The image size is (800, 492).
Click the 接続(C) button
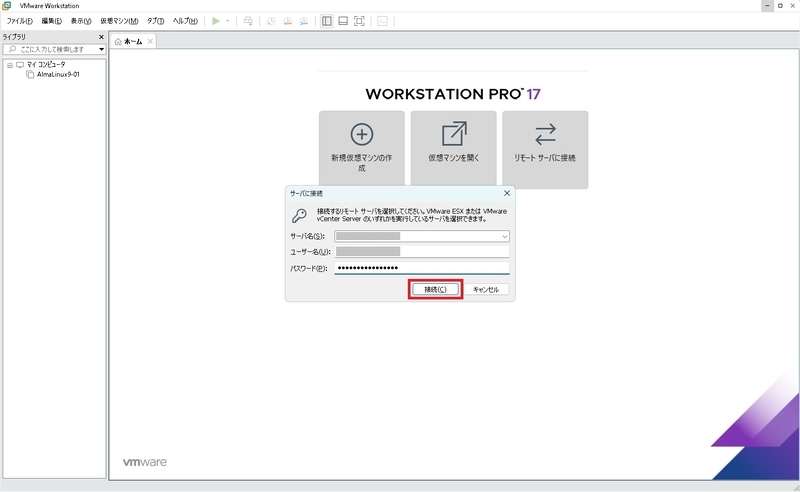(x=435, y=289)
